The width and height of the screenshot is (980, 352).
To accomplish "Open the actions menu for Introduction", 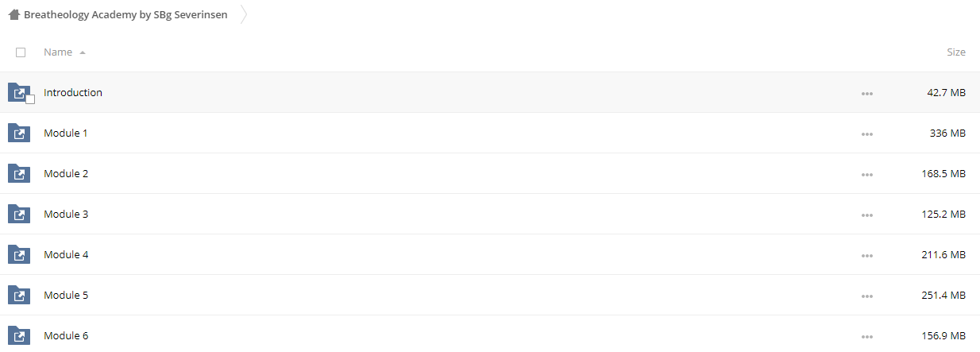I will tap(866, 93).
